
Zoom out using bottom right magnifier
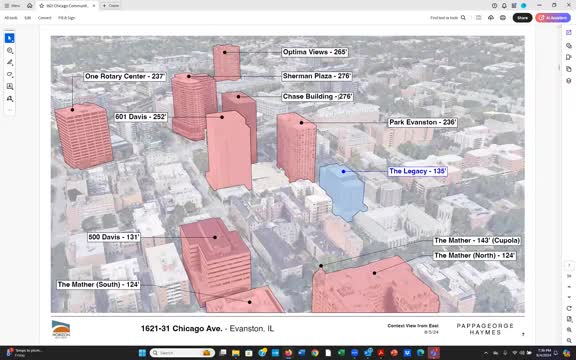click(569, 341)
